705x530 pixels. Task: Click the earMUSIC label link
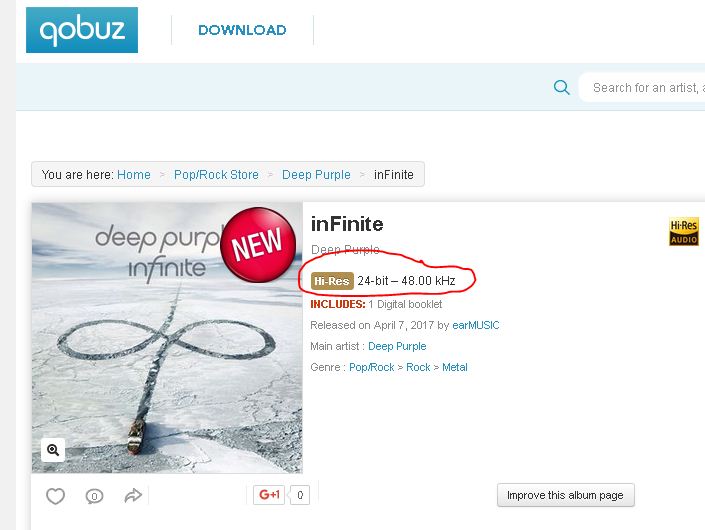coord(476,325)
